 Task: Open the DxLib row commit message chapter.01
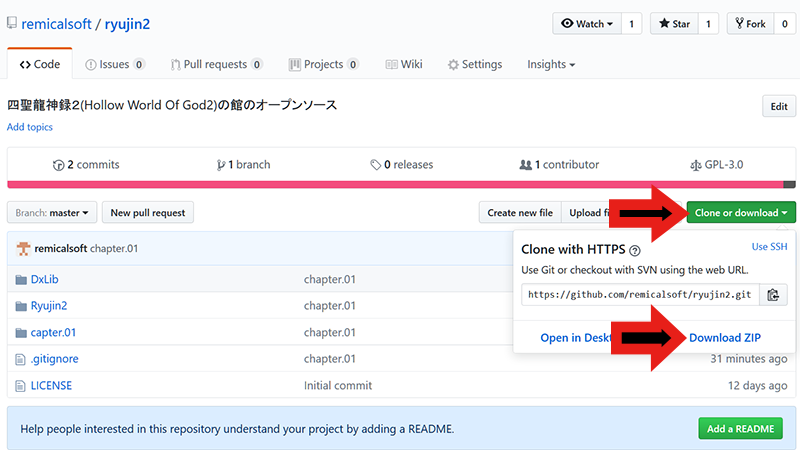click(330, 279)
